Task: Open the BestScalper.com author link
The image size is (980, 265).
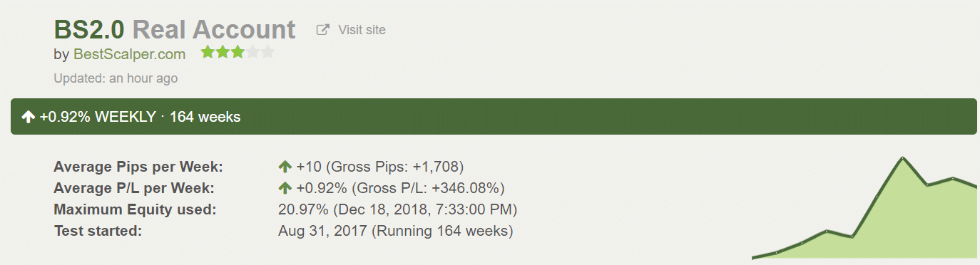Action: 129,54
